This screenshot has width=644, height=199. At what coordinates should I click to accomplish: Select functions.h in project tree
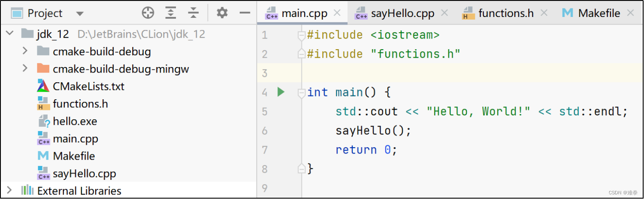click(x=80, y=104)
